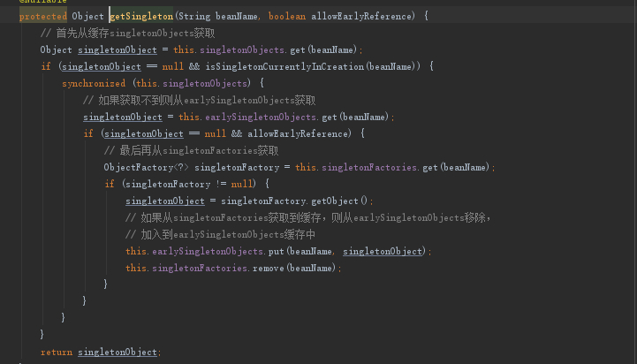Click the comment 如果获取不到则从earlySingletonObjects获取
Viewport: 637px width, 364px height.
click(199, 101)
